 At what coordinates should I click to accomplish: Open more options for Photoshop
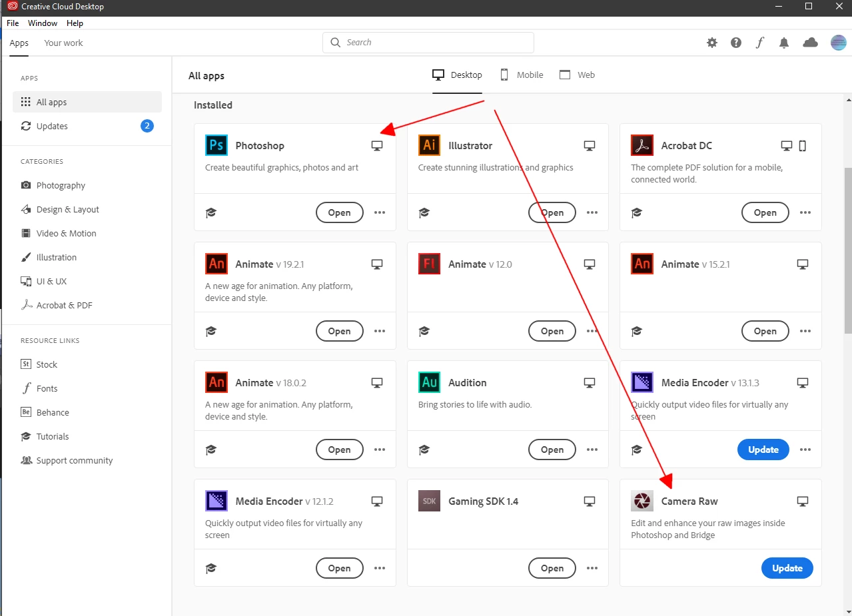coord(380,212)
